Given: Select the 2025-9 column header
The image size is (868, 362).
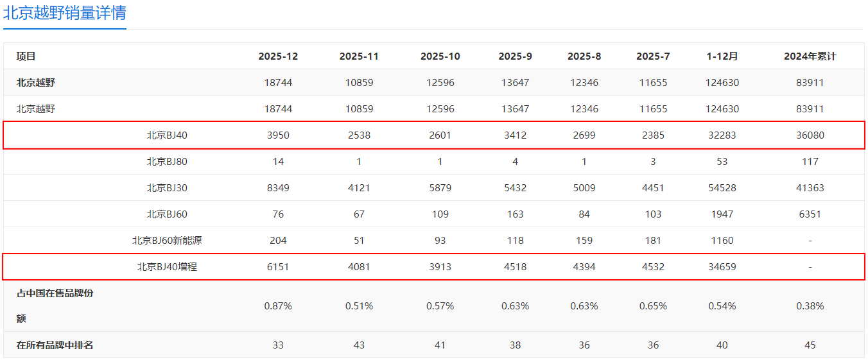Looking at the screenshot, I should [x=515, y=56].
